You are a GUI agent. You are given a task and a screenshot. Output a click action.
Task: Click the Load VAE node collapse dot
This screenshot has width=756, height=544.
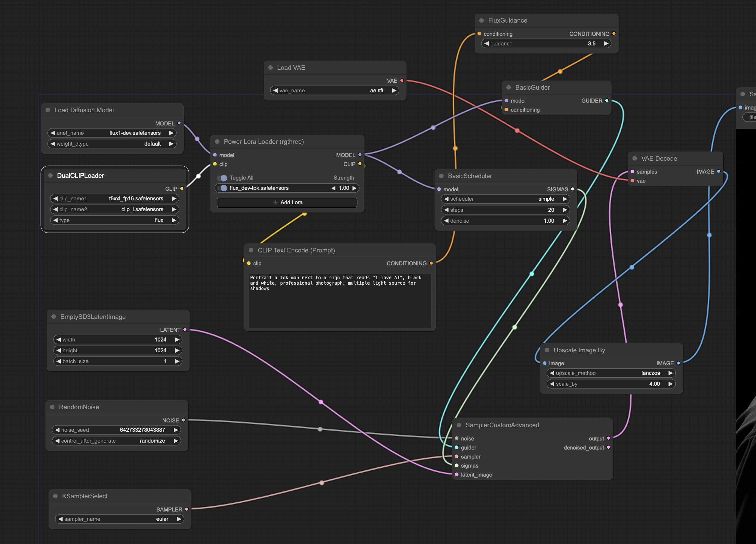pos(270,68)
